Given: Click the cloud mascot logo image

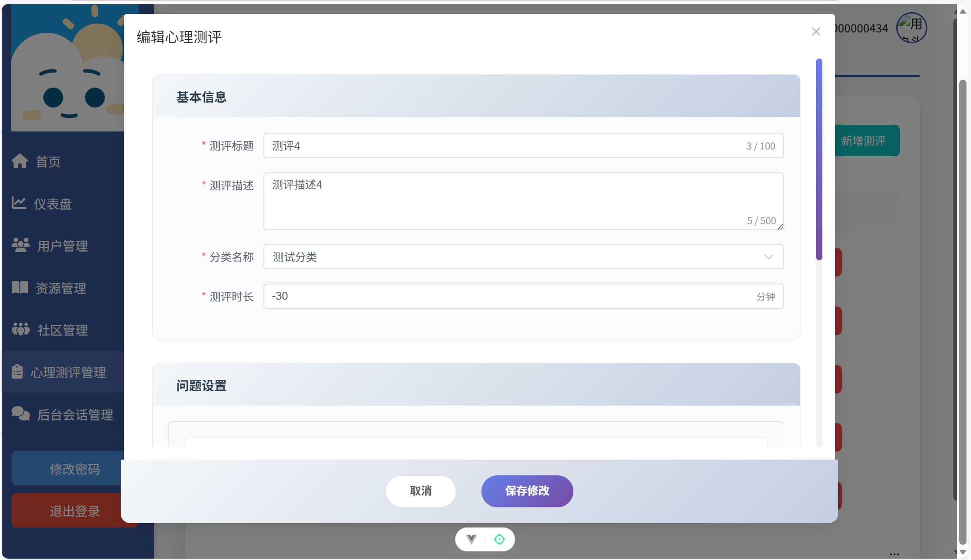Looking at the screenshot, I should (68, 68).
